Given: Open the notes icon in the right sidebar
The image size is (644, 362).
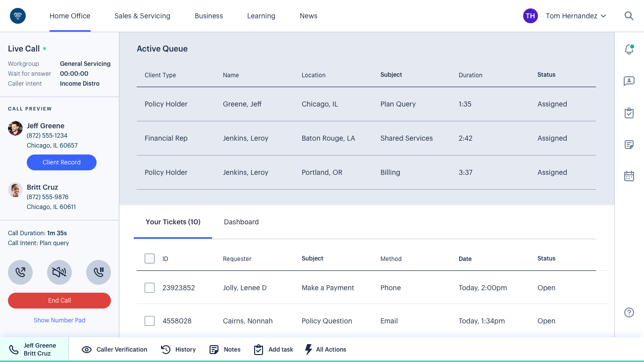Looking at the screenshot, I should point(629,145).
